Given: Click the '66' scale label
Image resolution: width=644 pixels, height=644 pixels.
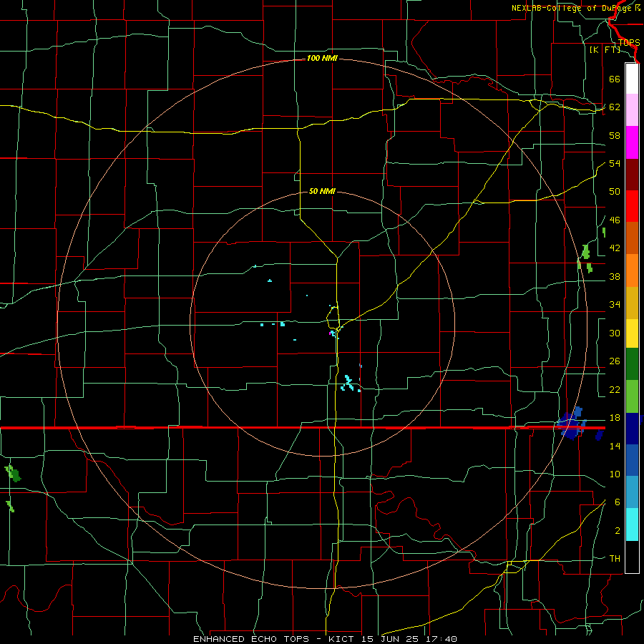Looking at the screenshot, I should pos(615,79).
